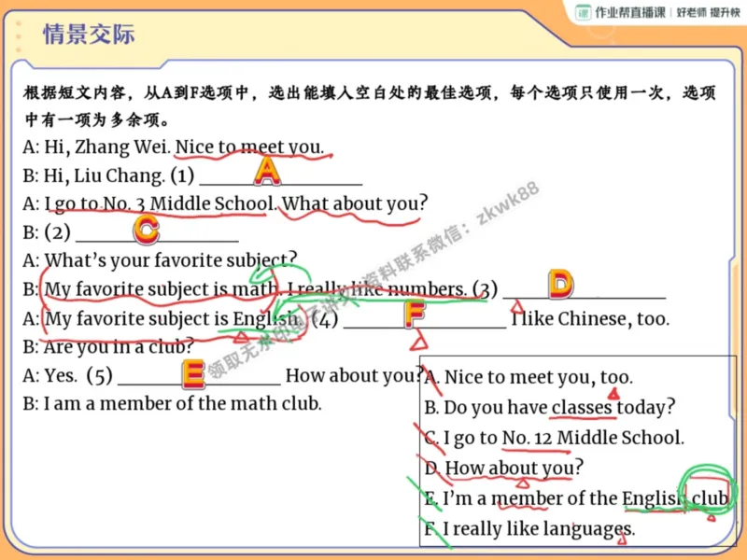Click 'How about you?' after blank (5)

(354, 375)
